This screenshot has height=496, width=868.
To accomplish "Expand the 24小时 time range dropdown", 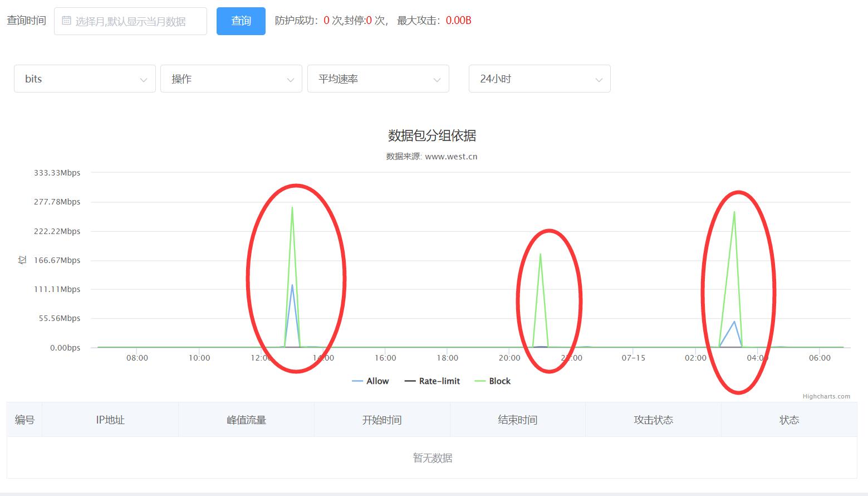I will click(x=540, y=79).
